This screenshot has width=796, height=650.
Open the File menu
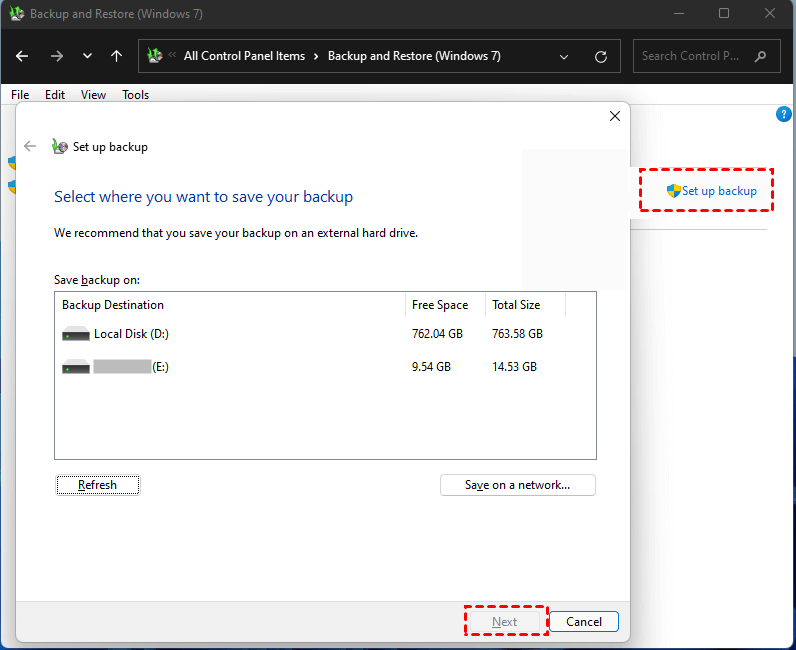[20, 95]
